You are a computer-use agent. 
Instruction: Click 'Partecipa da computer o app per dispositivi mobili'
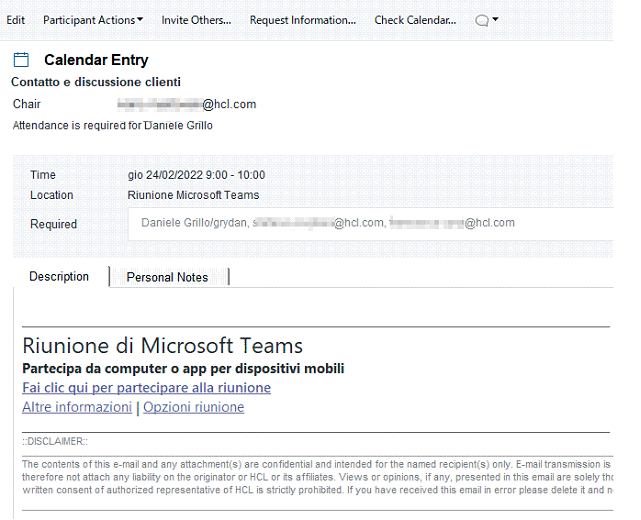pyautogui.click(x=183, y=369)
